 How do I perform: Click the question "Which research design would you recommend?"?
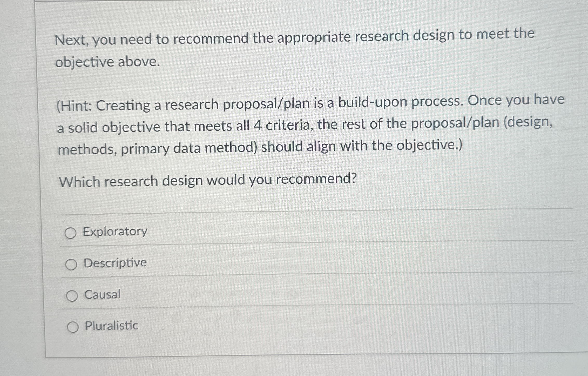click(208, 180)
